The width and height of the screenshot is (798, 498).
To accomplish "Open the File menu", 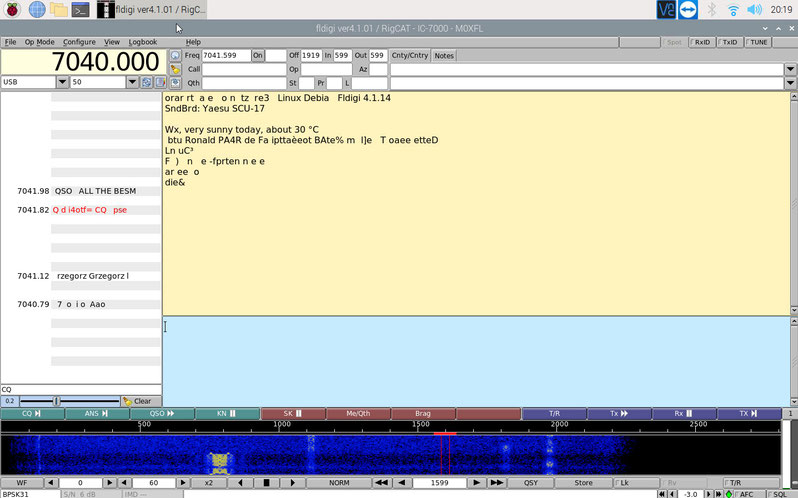I will 10,42.
